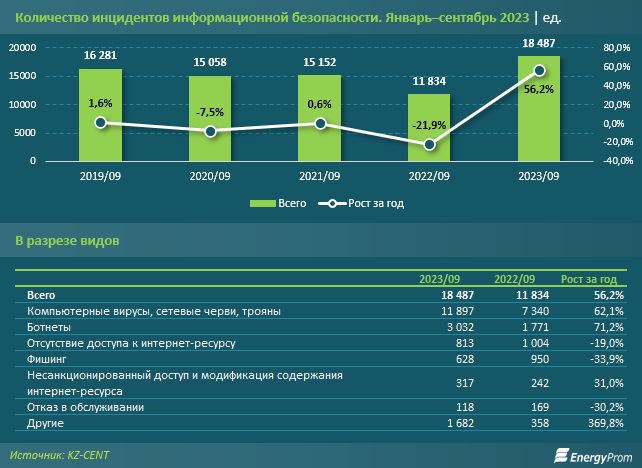Click the -7,5% line data point
This screenshot has width=642, height=468.
[210, 131]
